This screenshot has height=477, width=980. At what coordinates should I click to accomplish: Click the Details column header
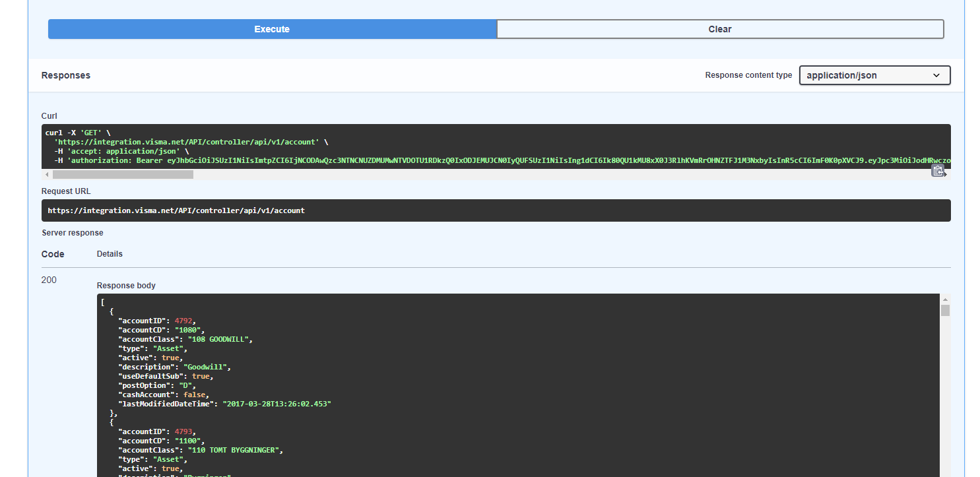tap(110, 254)
